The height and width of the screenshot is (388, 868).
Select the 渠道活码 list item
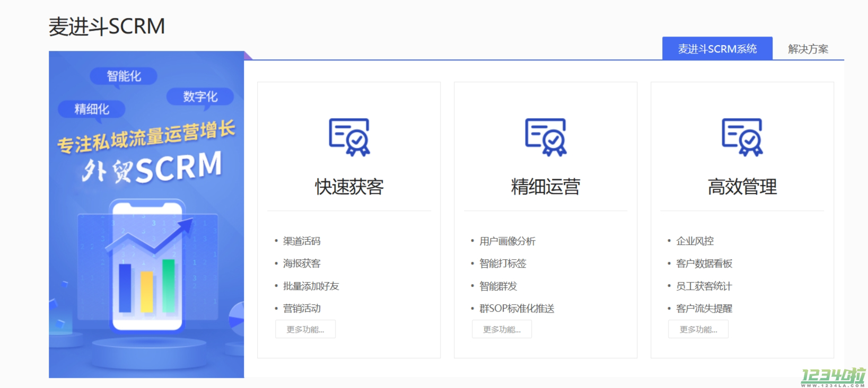tap(302, 241)
